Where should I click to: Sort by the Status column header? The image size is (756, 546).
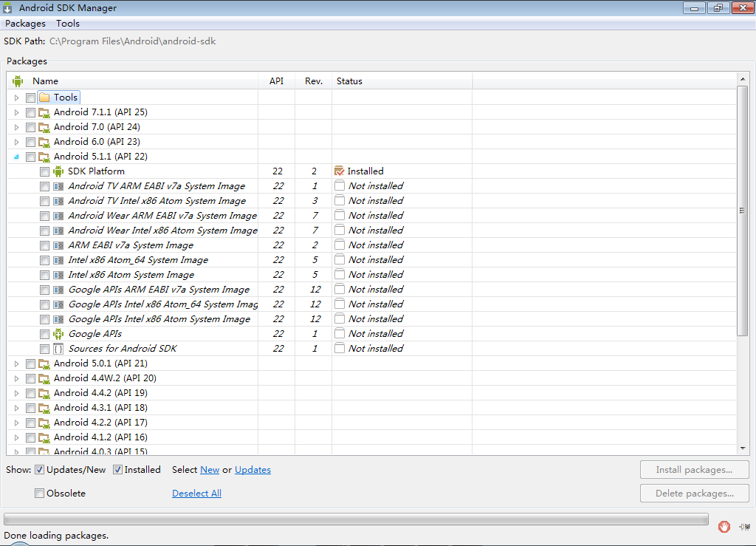(x=402, y=81)
